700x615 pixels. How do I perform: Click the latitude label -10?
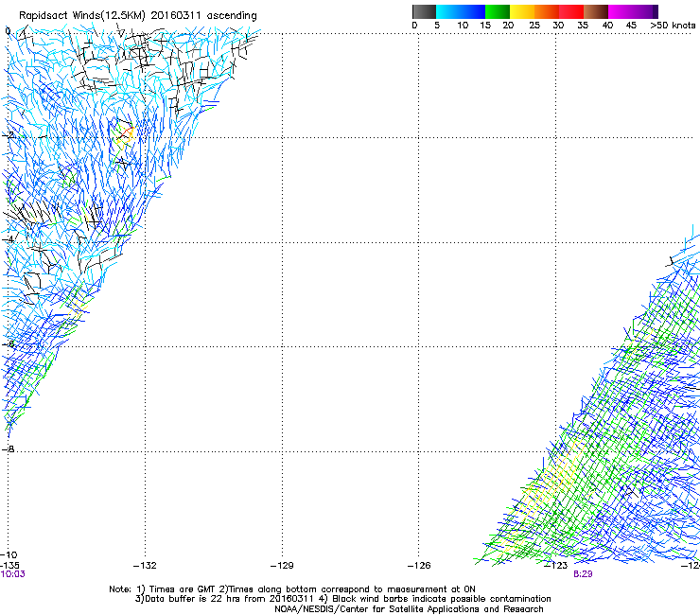point(9,554)
